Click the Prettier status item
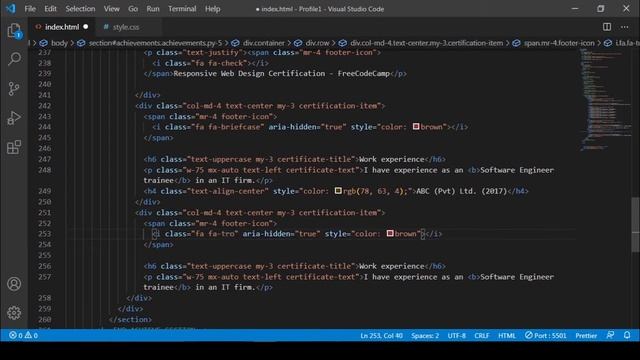The height and width of the screenshot is (360, 640). (586, 336)
